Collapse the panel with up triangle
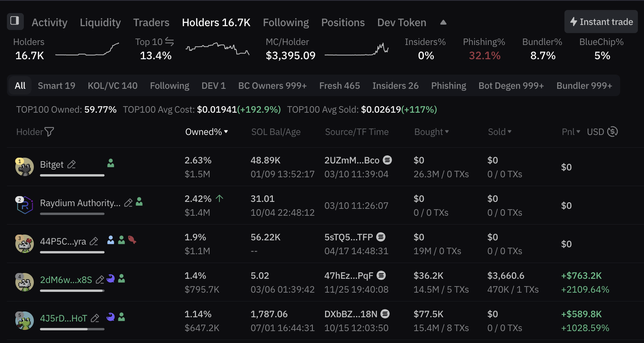 pyautogui.click(x=443, y=22)
